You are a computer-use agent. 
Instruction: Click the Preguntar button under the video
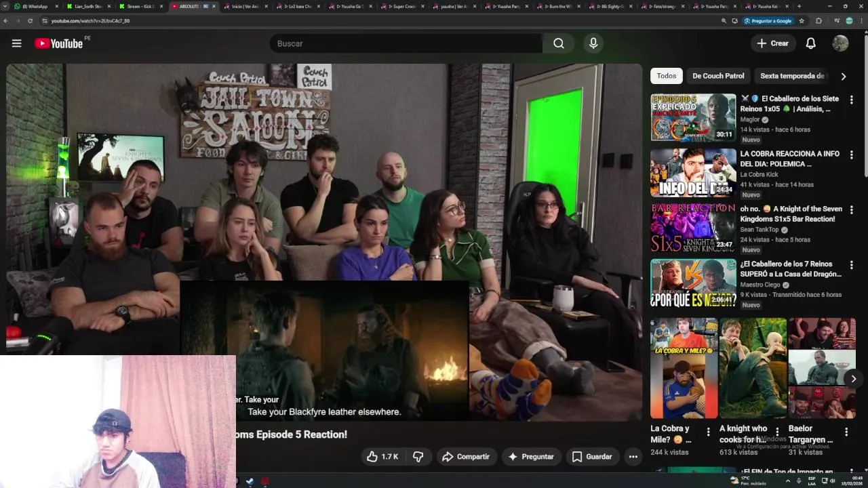click(531, 457)
